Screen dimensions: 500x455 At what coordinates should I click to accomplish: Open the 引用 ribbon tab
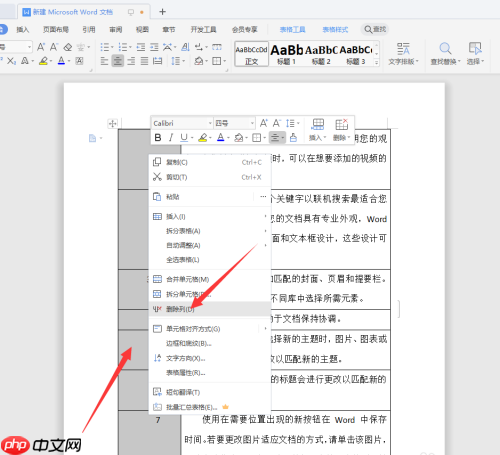(x=89, y=30)
